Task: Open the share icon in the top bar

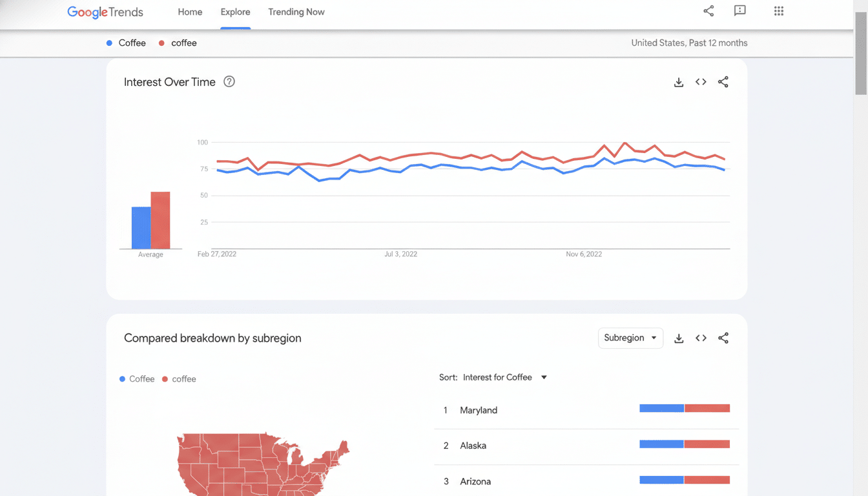Action: [x=708, y=11]
